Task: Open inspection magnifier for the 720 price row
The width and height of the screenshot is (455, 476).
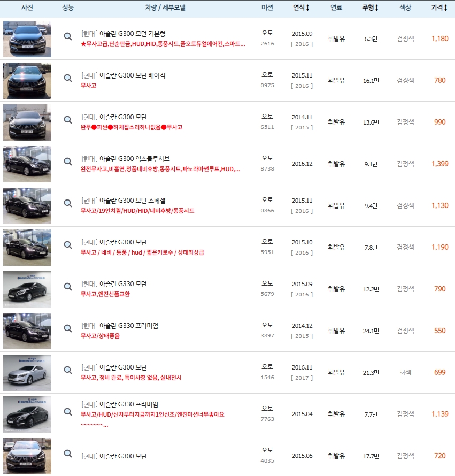Action: pyautogui.click(x=68, y=454)
